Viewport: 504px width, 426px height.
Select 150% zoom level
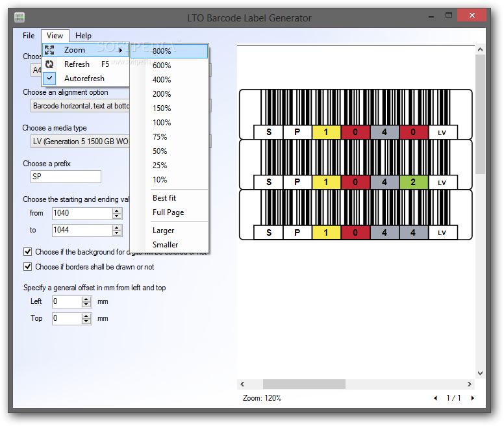point(169,108)
